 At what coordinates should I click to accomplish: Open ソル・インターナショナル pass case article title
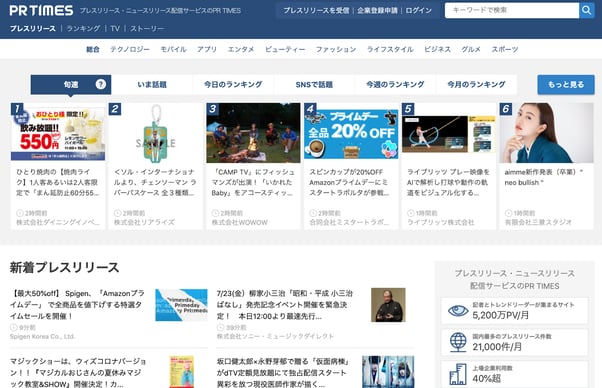coord(155,182)
